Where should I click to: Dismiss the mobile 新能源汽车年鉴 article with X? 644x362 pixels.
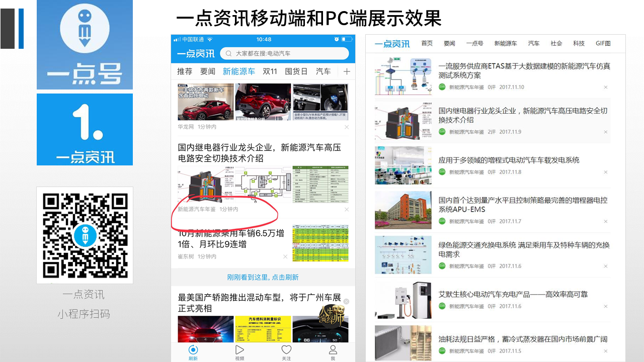347,209
